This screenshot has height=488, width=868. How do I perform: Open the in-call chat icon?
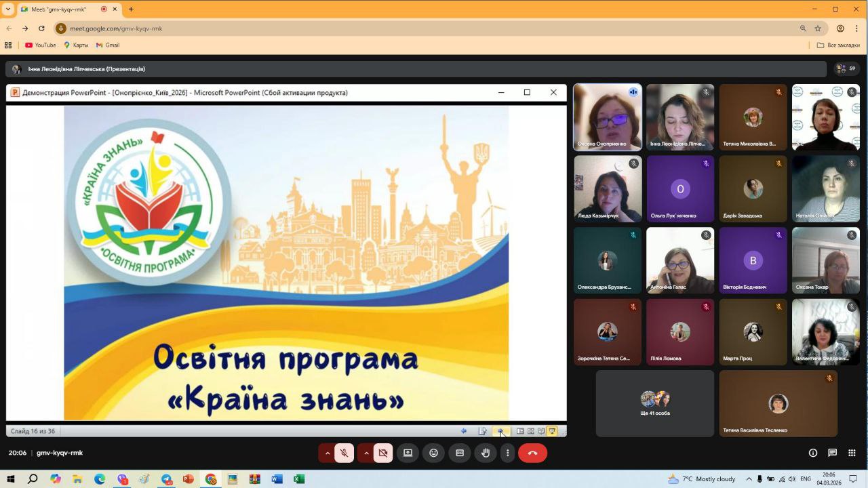point(832,453)
